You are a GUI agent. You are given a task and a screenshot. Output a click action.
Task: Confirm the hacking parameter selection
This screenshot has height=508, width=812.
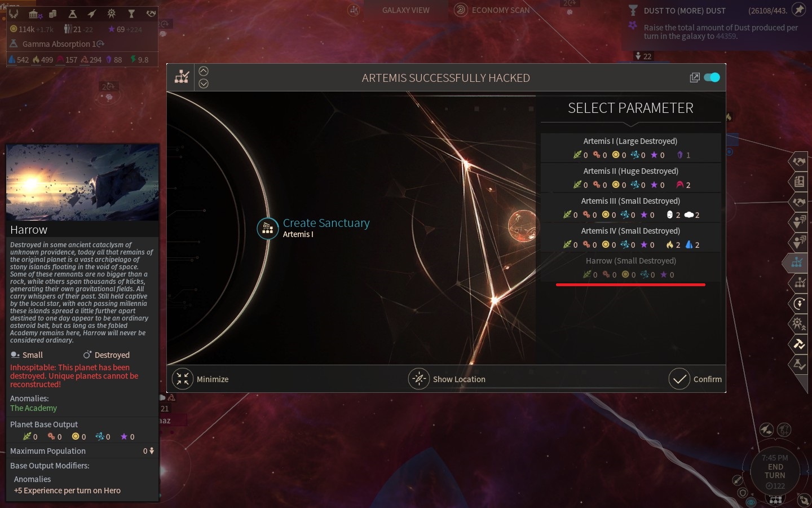pyautogui.click(x=695, y=379)
